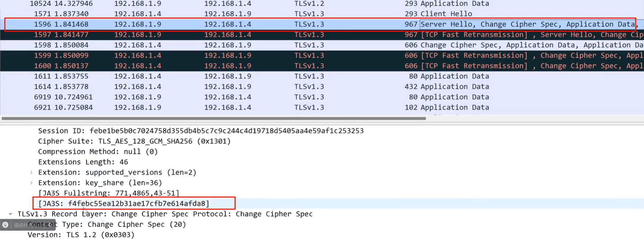Select the Content Type: Change Cipher Spec (20) line
Viewport: 644px width, 239px height.
(x=107, y=224)
